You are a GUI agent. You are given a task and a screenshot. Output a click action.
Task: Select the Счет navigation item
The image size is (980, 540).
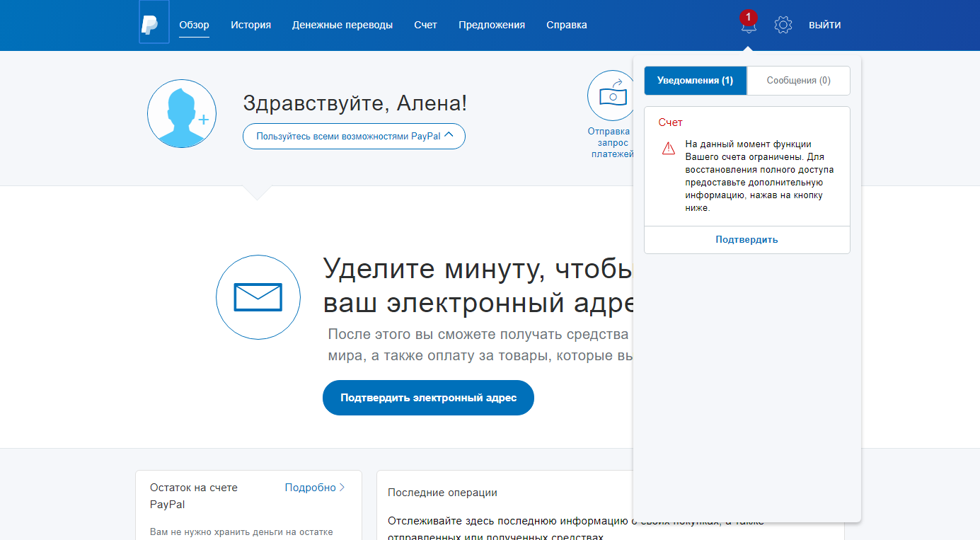point(425,24)
